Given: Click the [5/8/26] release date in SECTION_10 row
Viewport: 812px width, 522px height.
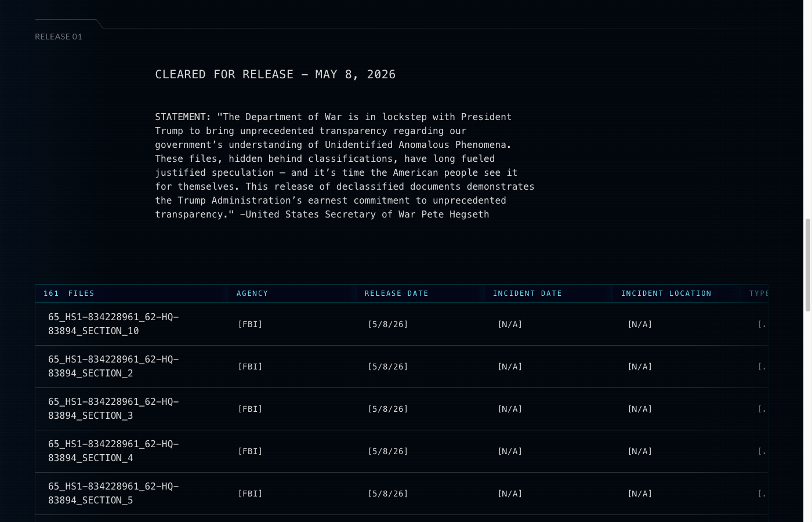Looking at the screenshot, I should click(388, 324).
